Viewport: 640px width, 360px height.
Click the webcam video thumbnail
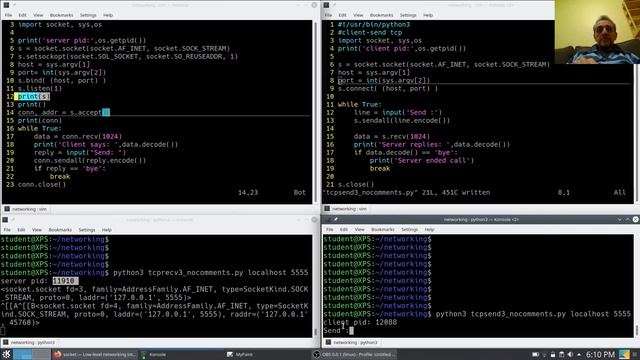tap(597, 32)
